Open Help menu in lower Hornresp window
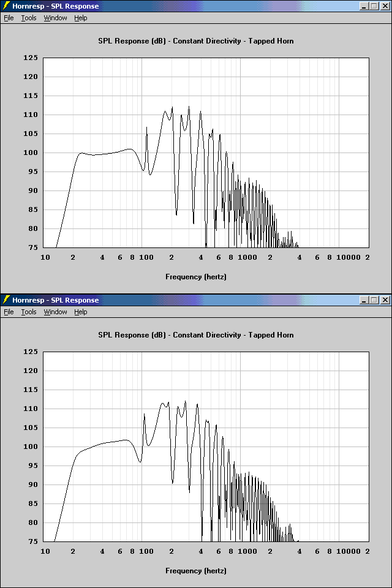The image size is (392, 588). coord(81,312)
